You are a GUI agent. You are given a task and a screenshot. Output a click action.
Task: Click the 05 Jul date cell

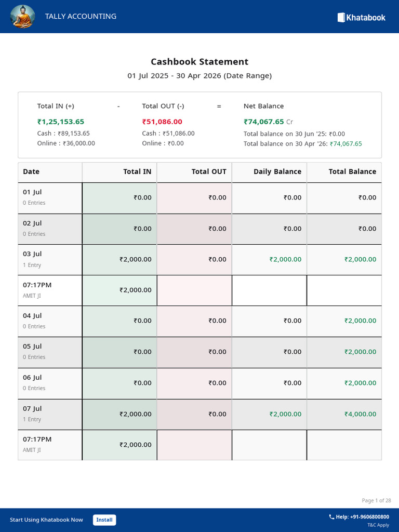coord(50,352)
